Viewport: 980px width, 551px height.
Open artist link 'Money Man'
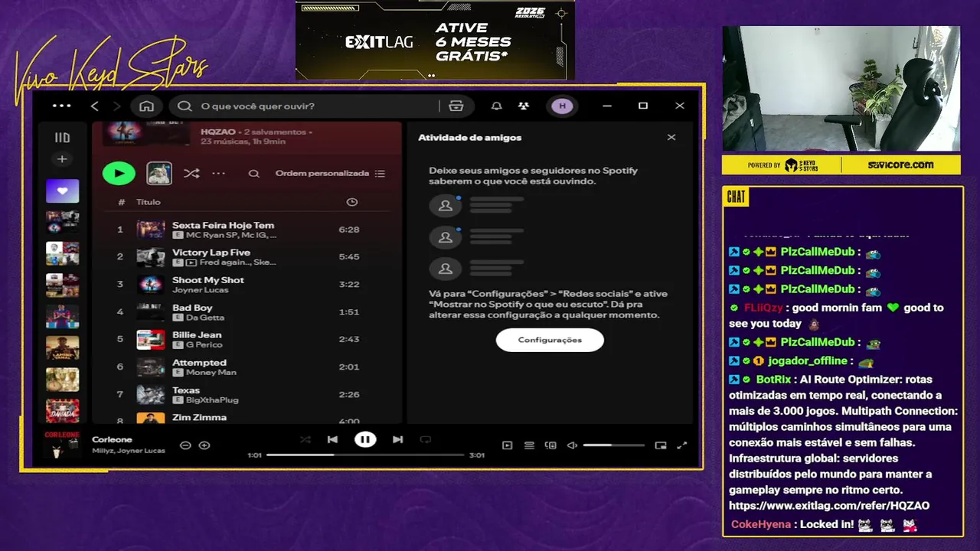point(211,373)
